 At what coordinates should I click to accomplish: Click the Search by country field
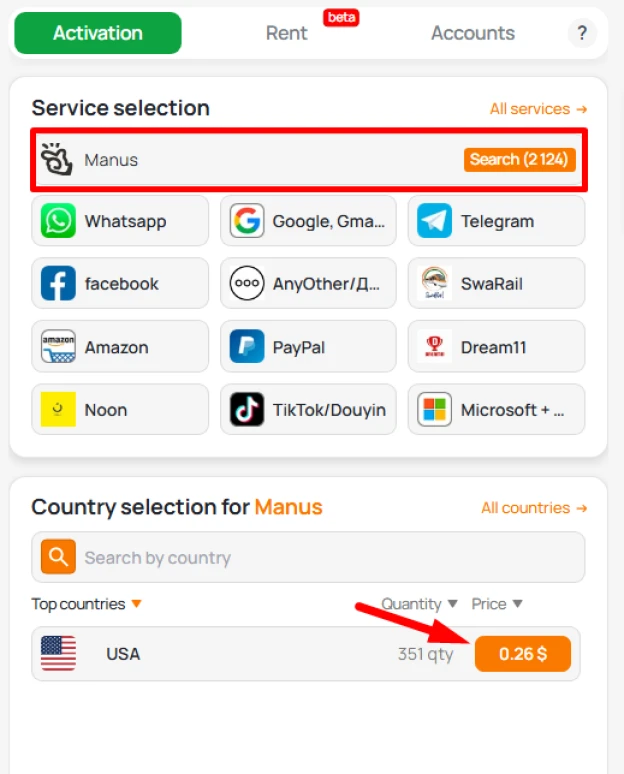tap(309, 557)
